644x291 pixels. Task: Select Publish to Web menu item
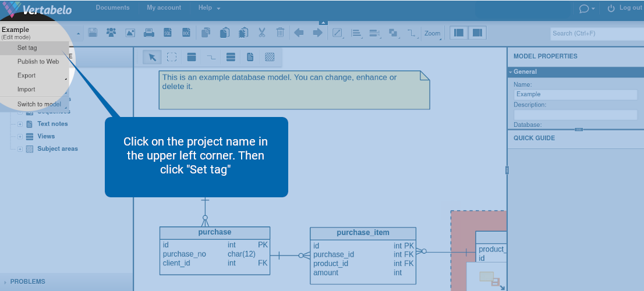click(x=38, y=62)
